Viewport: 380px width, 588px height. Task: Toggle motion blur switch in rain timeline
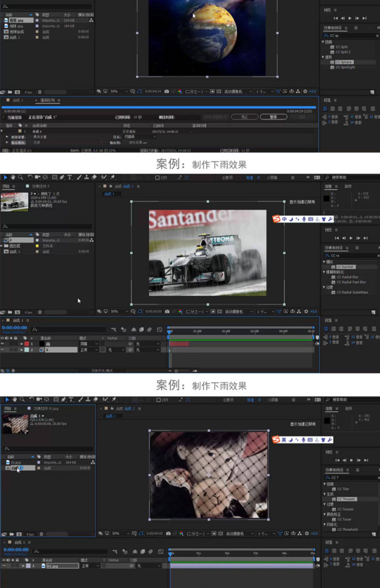coord(149,329)
